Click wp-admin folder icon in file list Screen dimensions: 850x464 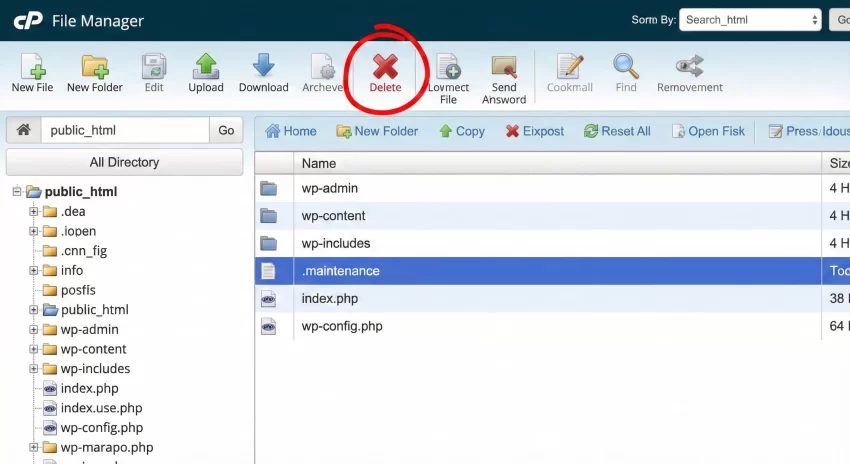[268, 189]
